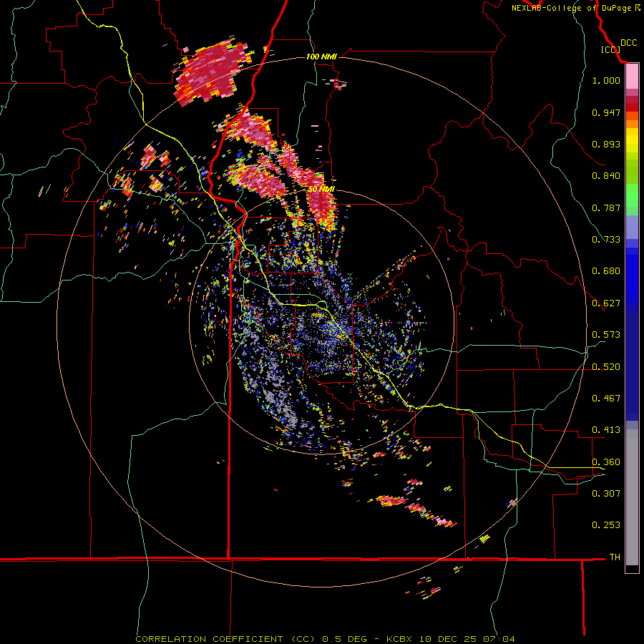Click the 0.467 legend value
The height and width of the screenshot is (644, 644).
[606, 399]
